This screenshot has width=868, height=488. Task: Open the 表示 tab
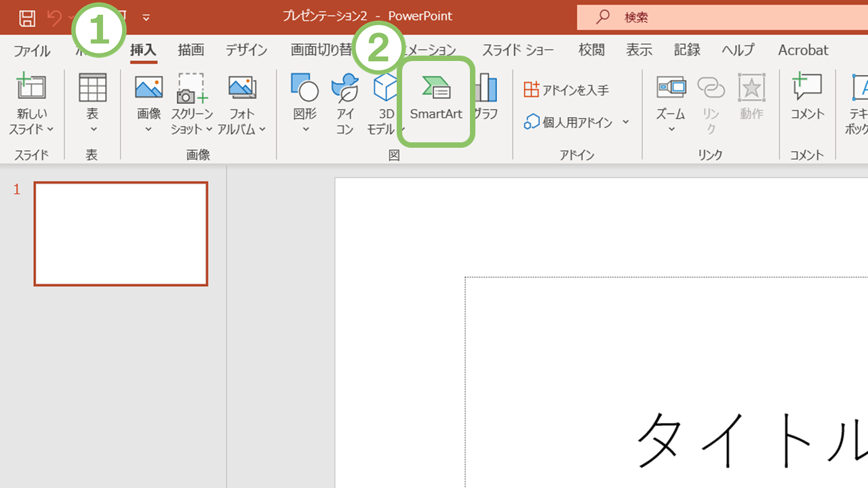(639, 50)
